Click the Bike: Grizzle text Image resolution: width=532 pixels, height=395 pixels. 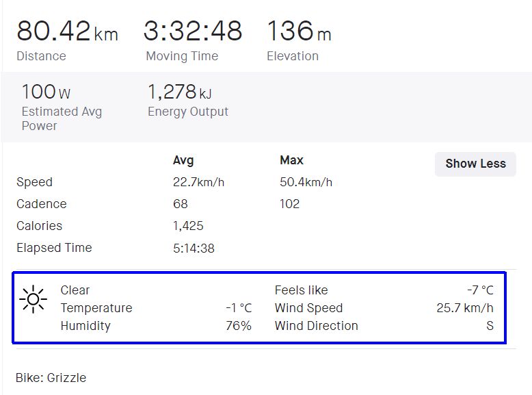[x=51, y=378]
